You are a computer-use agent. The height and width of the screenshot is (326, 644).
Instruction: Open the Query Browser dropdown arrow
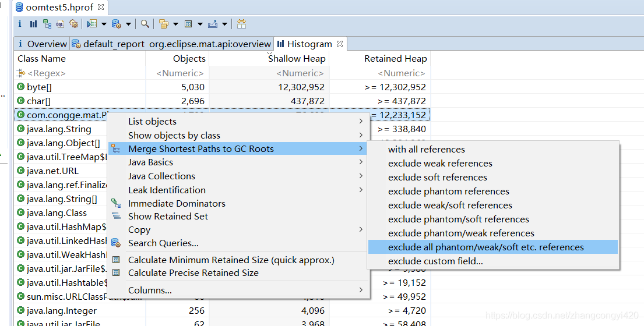(x=128, y=24)
